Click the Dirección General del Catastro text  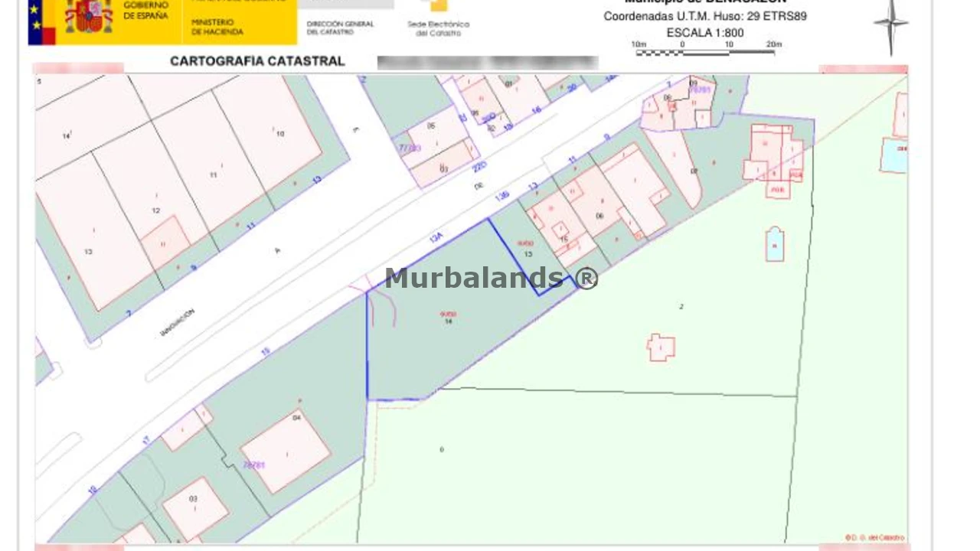[x=340, y=28]
